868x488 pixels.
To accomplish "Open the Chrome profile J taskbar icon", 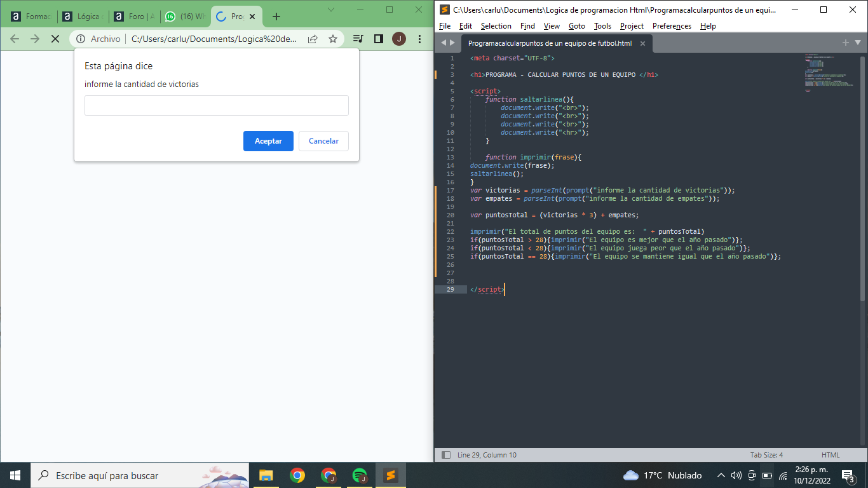I will click(x=328, y=475).
